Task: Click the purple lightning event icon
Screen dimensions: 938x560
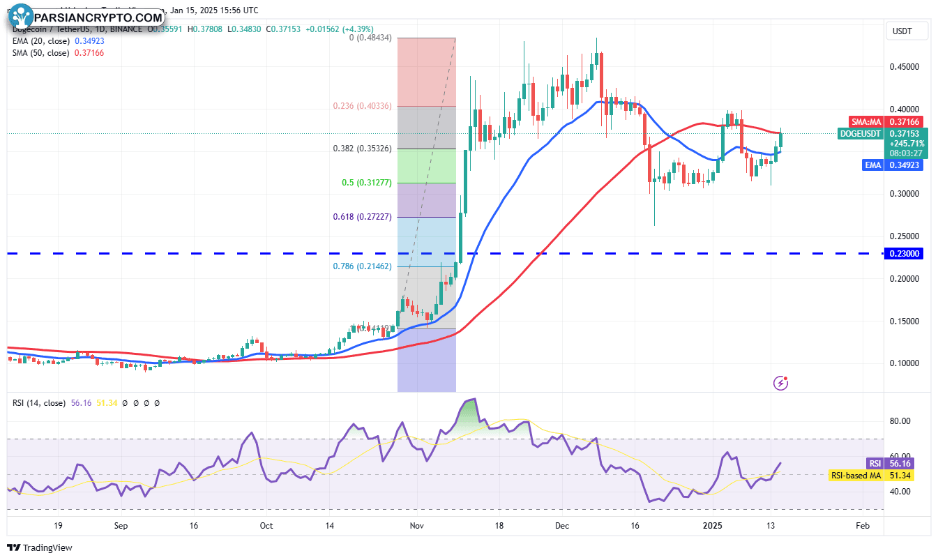Action: pyautogui.click(x=781, y=382)
